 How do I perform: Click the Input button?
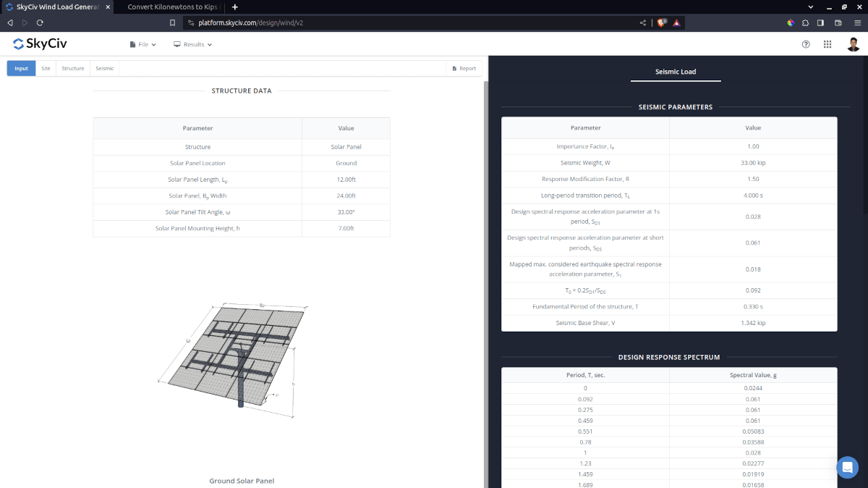tap(21, 67)
